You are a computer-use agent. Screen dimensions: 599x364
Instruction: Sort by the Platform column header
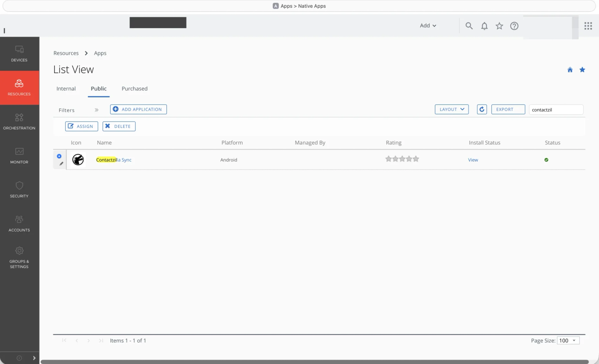(x=232, y=143)
